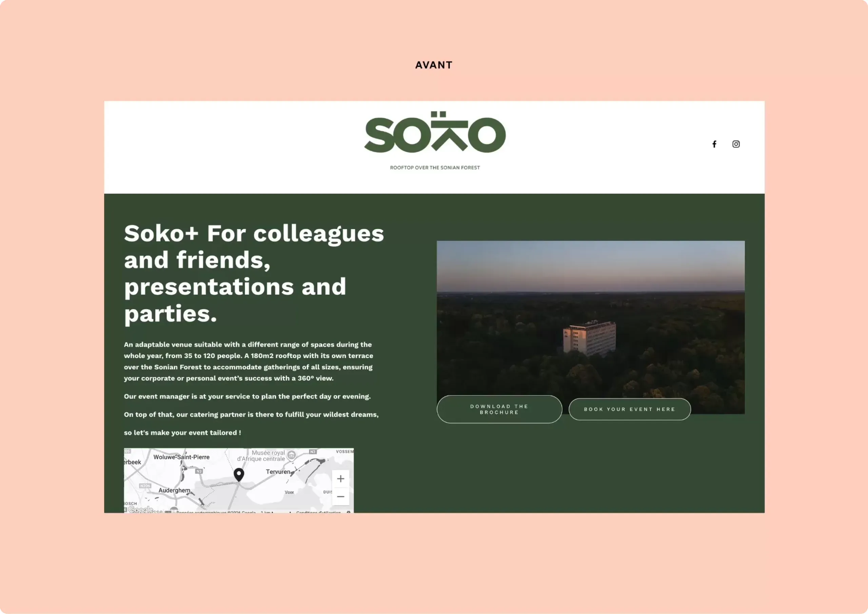Screen dimensions: 868x614
Task: Click Book Your Event Here button
Action: pos(629,409)
